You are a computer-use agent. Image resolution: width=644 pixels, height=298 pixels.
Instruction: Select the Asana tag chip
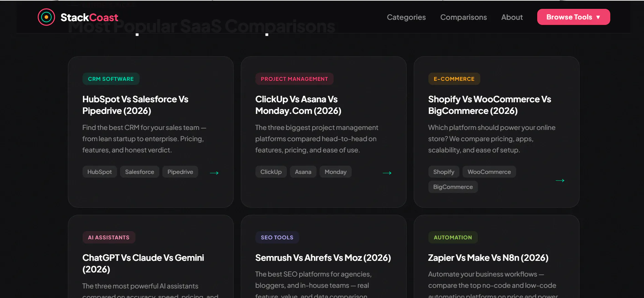pyautogui.click(x=303, y=172)
